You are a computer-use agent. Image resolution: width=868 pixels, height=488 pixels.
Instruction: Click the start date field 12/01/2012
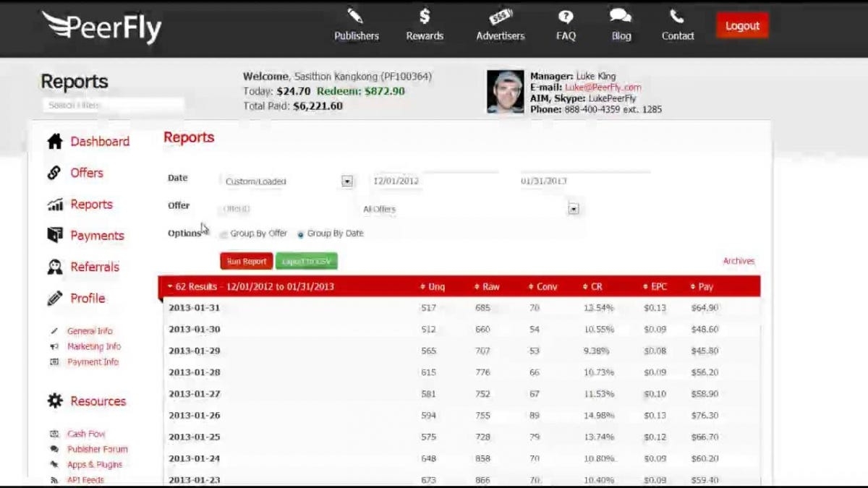pos(434,181)
